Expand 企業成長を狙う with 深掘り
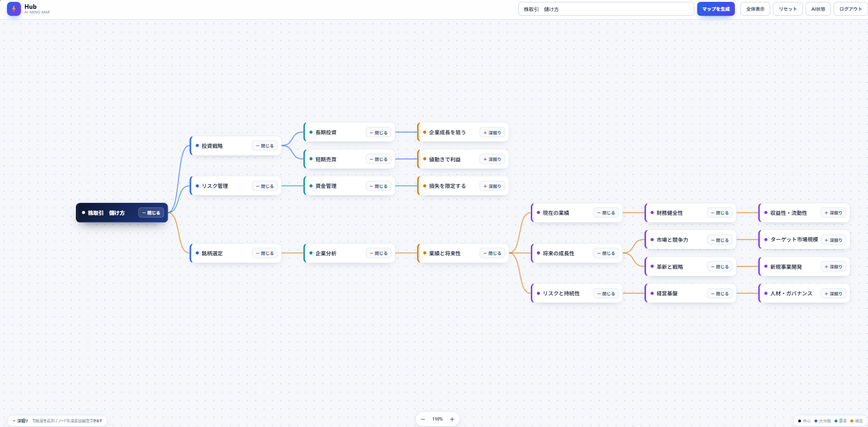This screenshot has width=868, height=427. [x=492, y=133]
